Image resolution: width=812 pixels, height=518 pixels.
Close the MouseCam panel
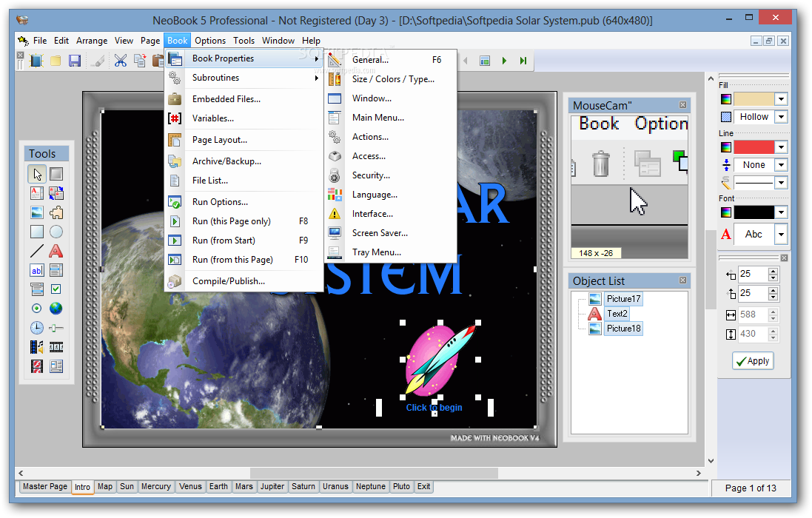683,104
